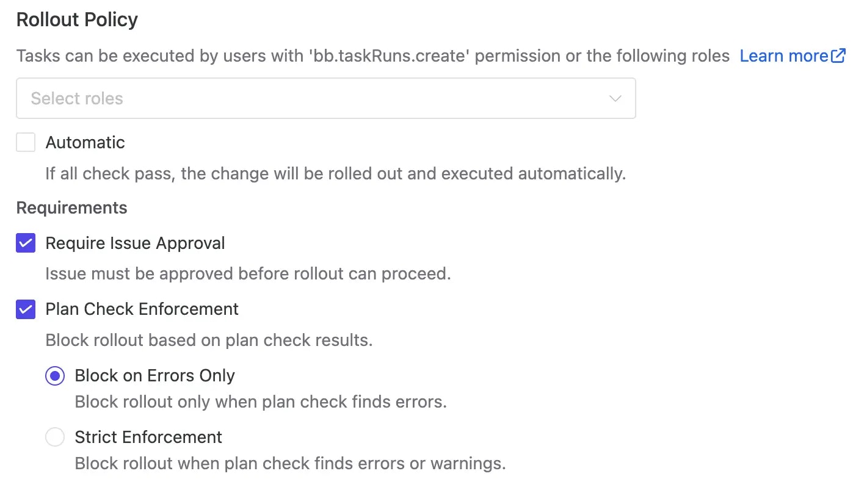Click the empty Automatic checkbox square

[25, 142]
